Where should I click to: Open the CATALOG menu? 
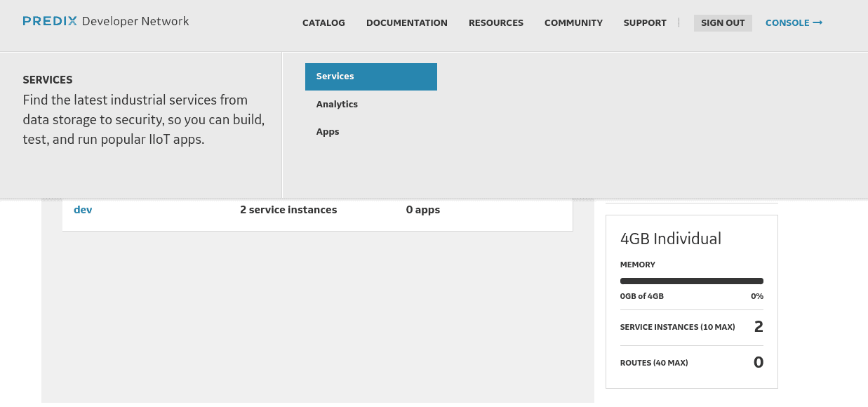[323, 22]
